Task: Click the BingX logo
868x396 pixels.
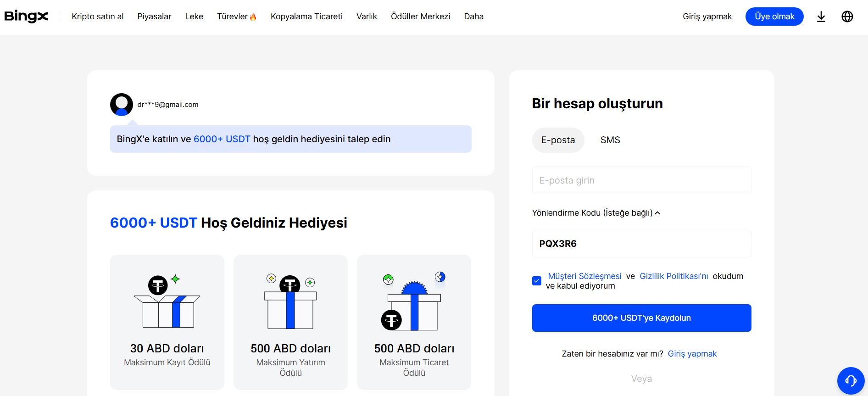Action: click(x=26, y=17)
